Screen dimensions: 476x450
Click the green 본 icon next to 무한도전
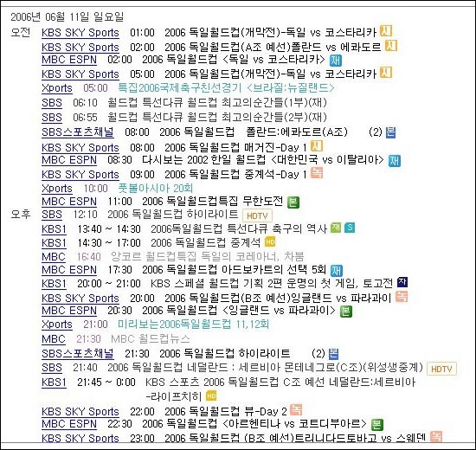pos(293,202)
